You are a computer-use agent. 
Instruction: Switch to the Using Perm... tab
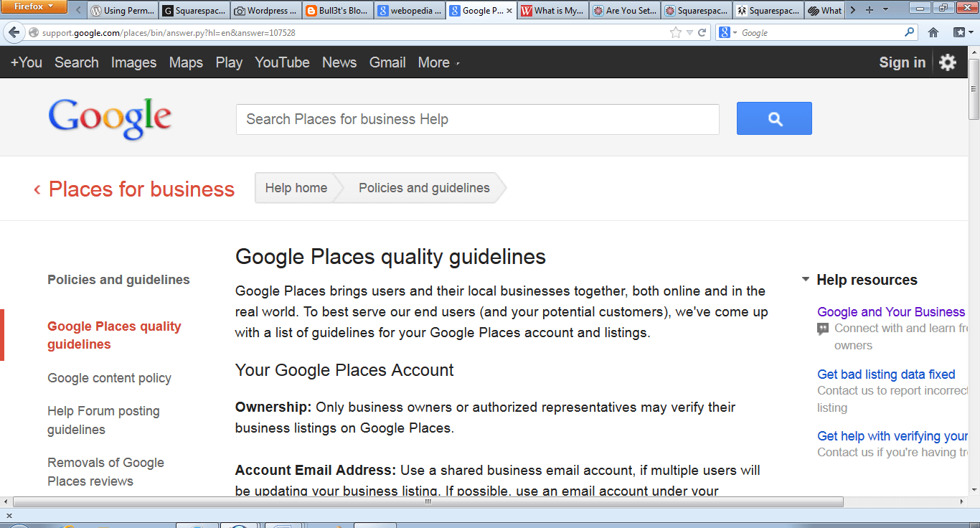(123, 11)
